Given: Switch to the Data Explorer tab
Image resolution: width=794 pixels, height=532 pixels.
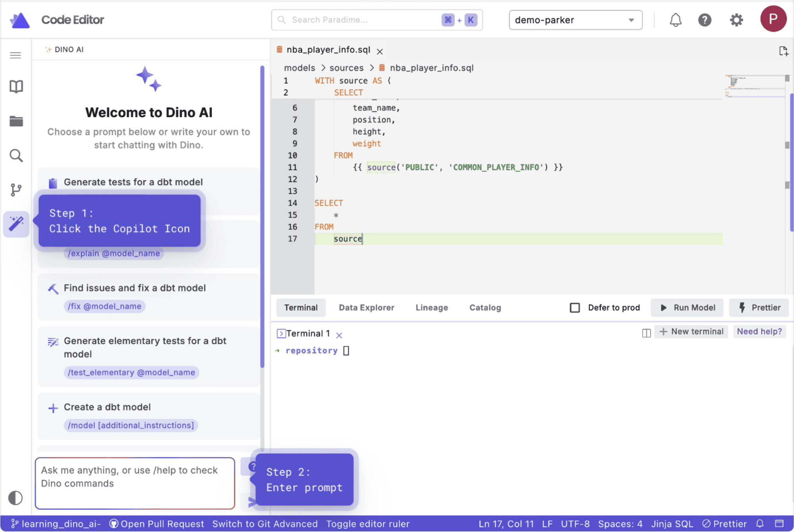Looking at the screenshot, I should click(x=366, y=308).
